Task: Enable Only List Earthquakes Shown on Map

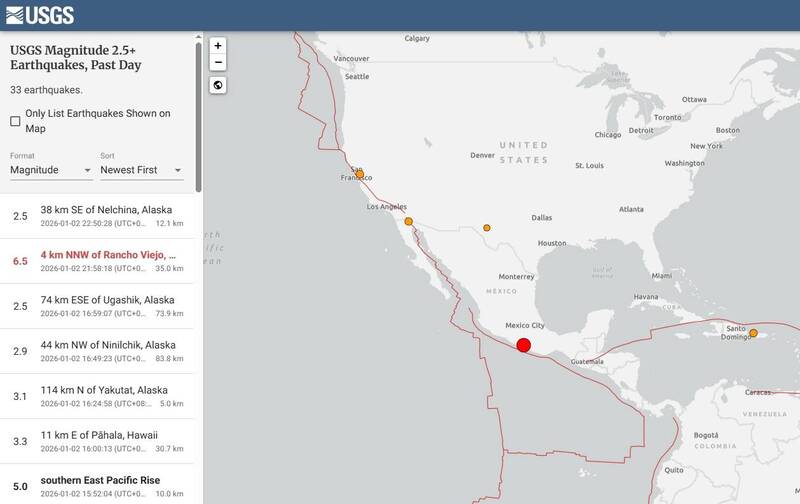Action: pyautogui.click(x=15, y=121)
